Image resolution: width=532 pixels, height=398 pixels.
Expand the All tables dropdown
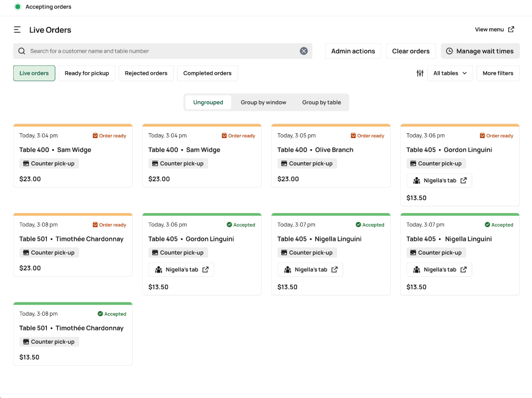coord(450,73)
